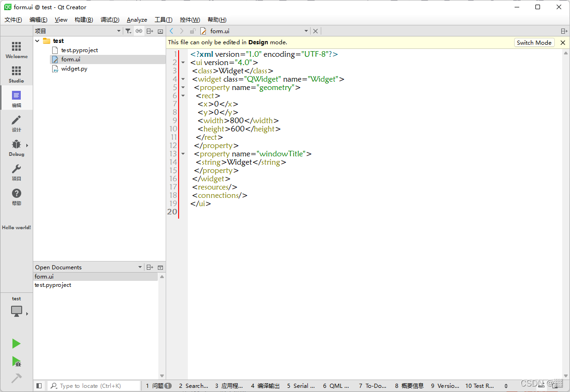Viewport: 570px width, 392px height.
Task: Open the 7 To-Do output pane
Action: click(x=372, y=386)
